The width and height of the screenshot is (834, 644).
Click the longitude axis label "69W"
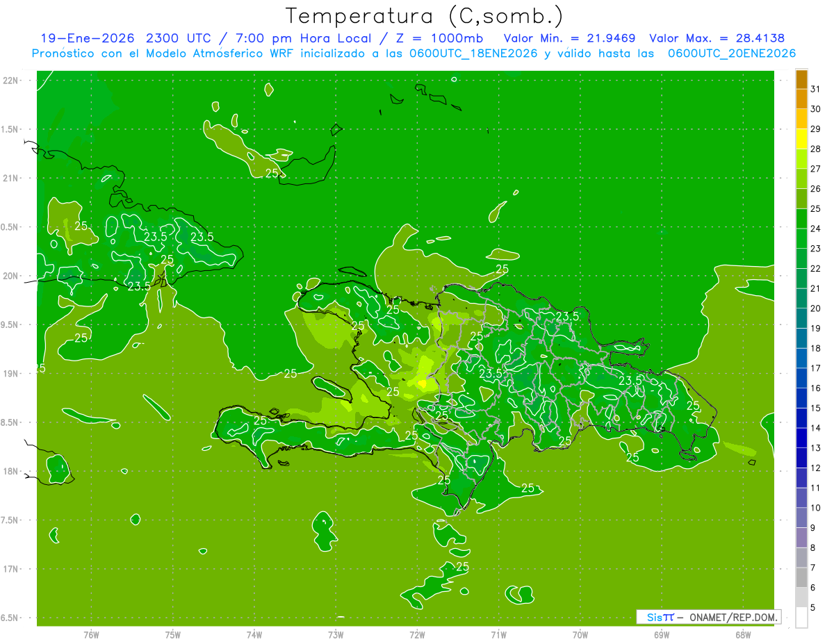(661, 634)
